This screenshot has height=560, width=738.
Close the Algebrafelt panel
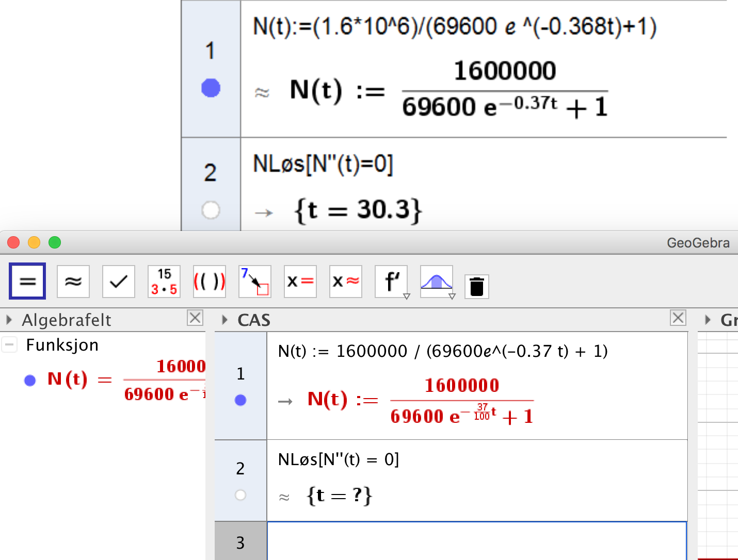[195, 318]
